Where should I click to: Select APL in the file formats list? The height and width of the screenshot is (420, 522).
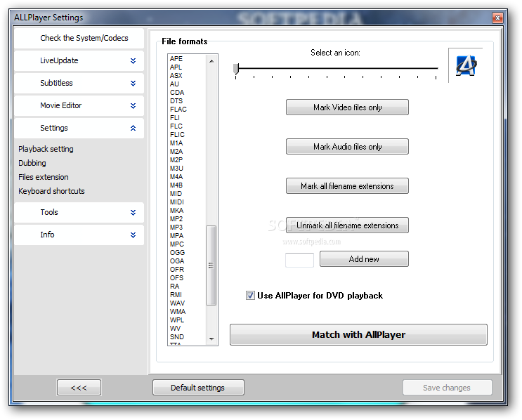click(176, 67)
